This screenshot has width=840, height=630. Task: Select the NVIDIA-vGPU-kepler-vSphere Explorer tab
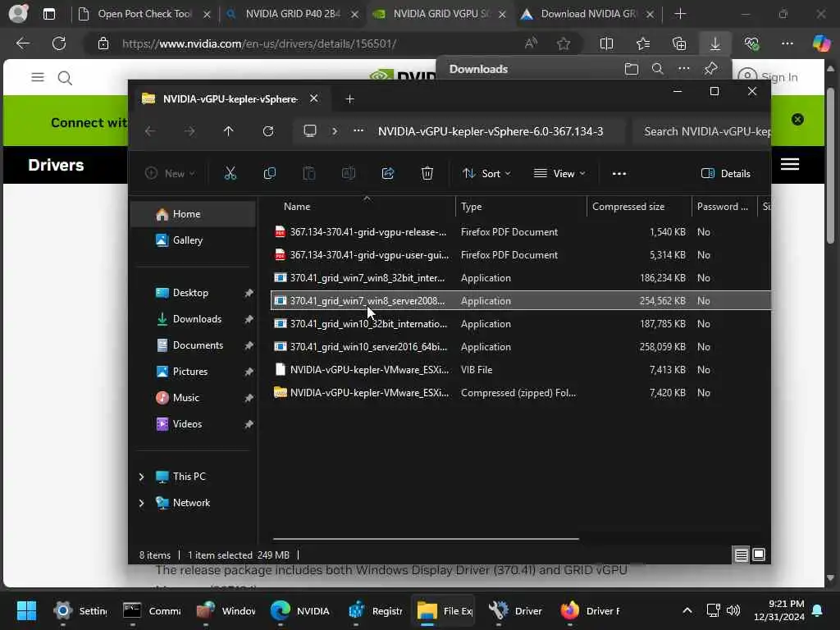(231, 99)
